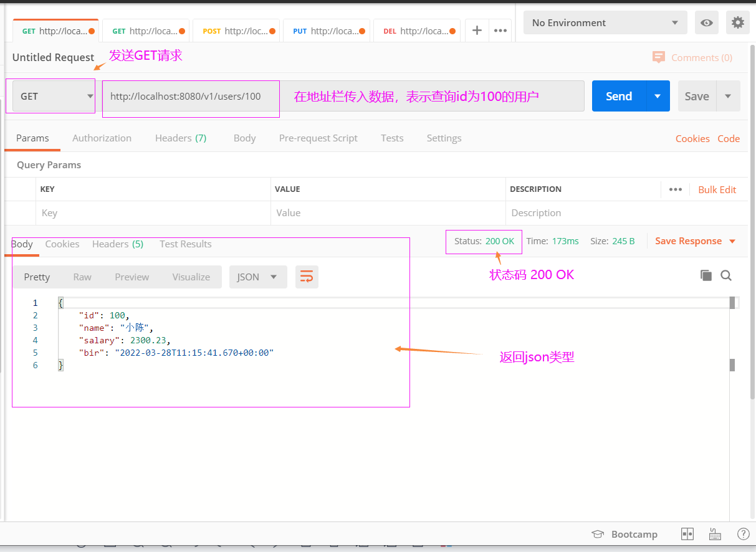The image size is (756, 552).
Task: Switch to DEL request tab
Action: [417, 31]
